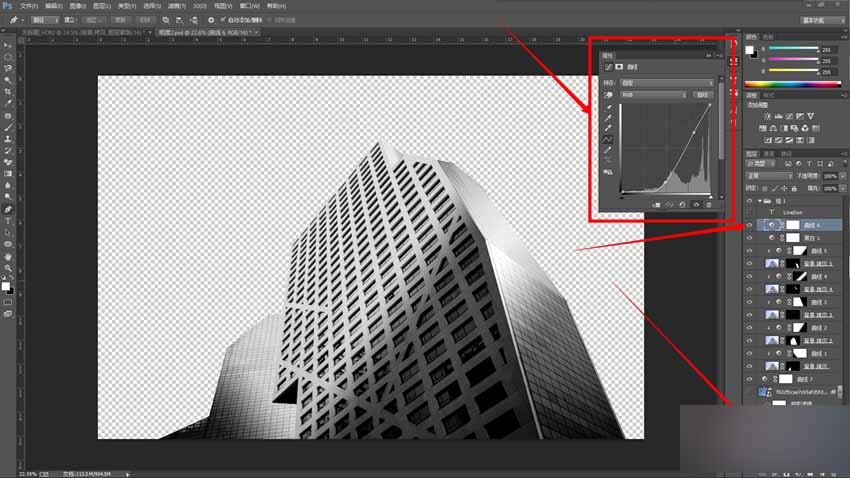Open the layer blend mode dropdown
The height and width of the screenshot is (478, 850).
[x=769, y=176]
